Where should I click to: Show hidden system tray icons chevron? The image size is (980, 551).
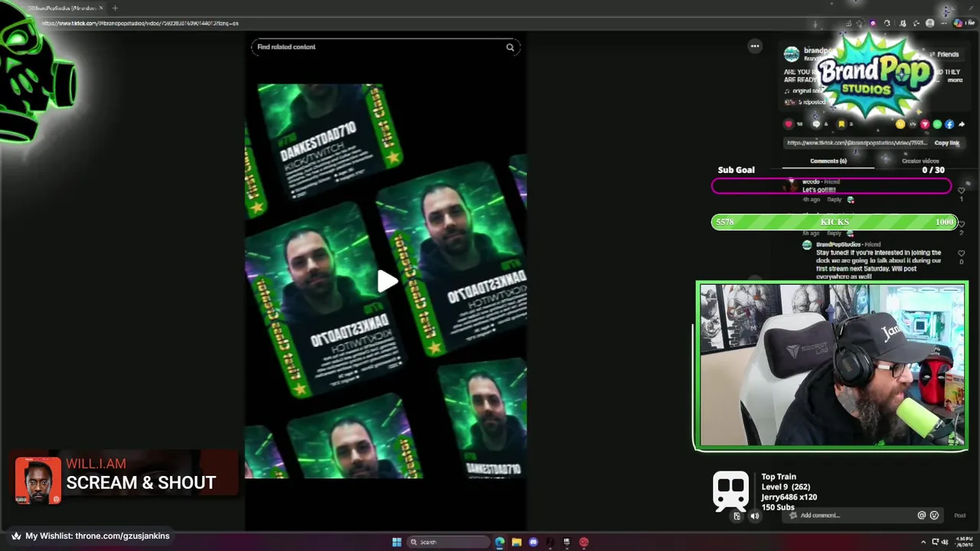923,542
